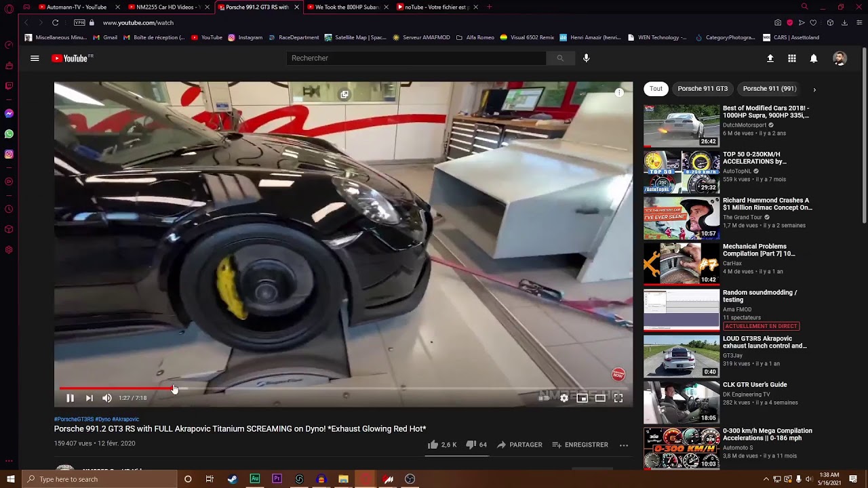Take snapshot with browser camera icon

coord(778,22)
